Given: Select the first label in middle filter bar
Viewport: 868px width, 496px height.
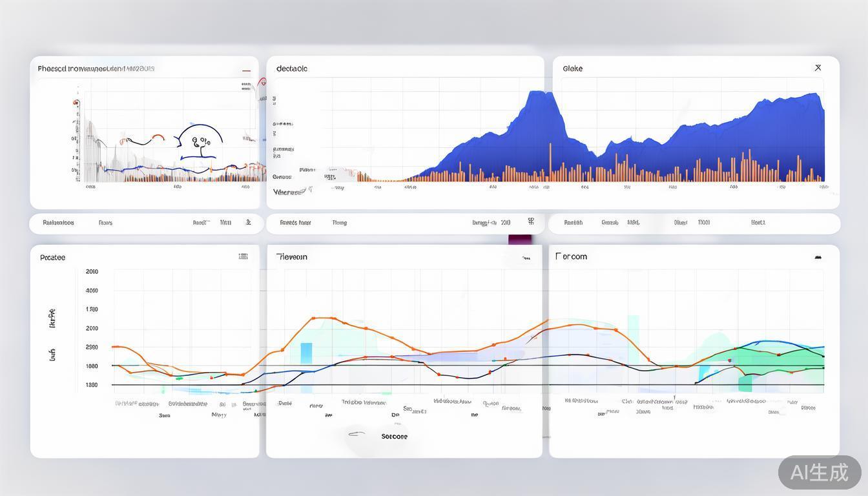Looking at the screenshot, I should (x=295, y=223).
